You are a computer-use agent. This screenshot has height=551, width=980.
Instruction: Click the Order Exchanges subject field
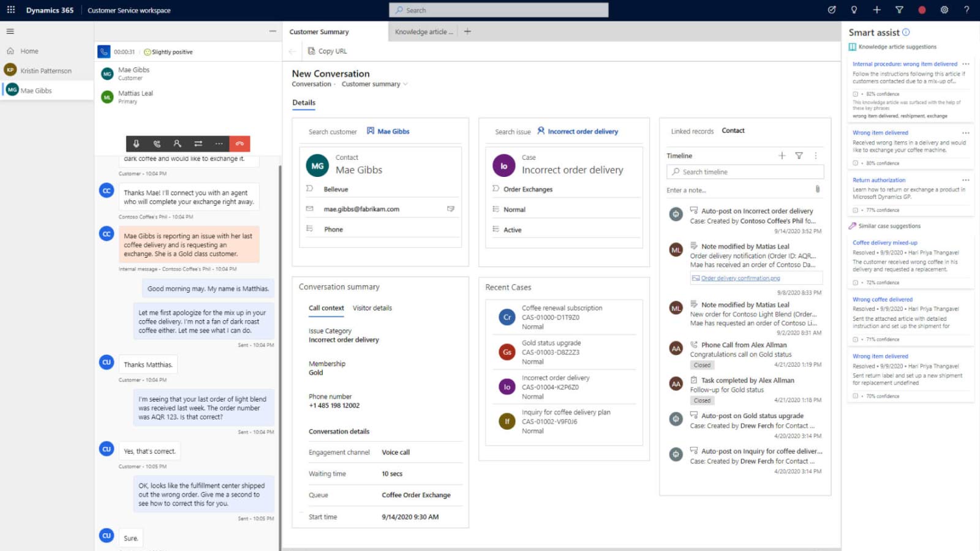(567, 189)
